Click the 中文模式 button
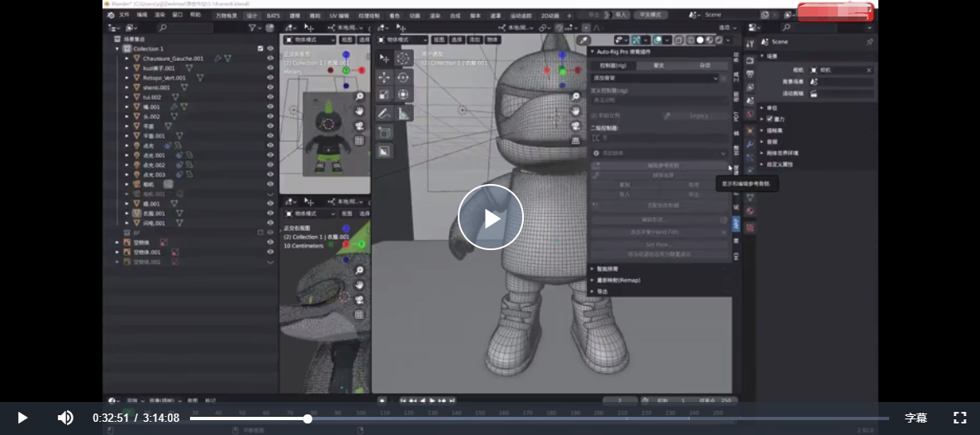This screenshot has height=435, width=980. pos(650,14)
